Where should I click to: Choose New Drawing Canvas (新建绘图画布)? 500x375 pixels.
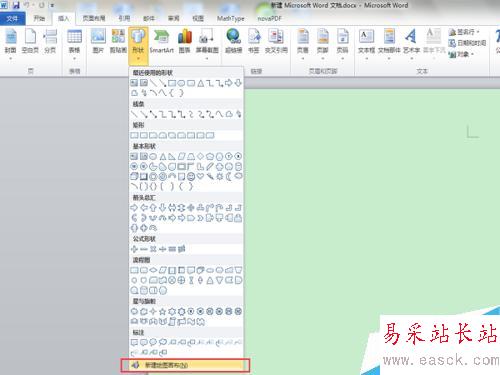pos(185,365)
